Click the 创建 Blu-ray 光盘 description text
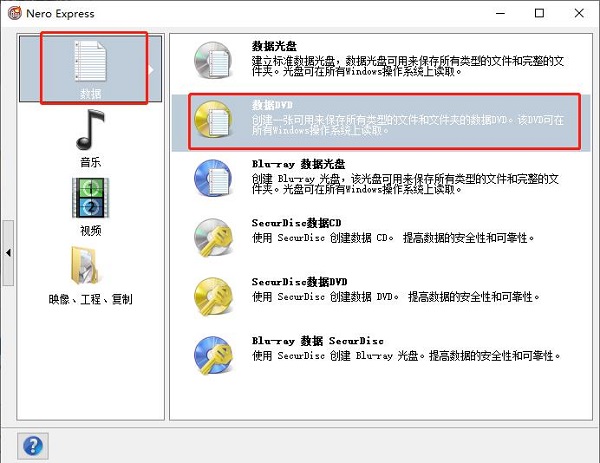 click(x=405, y=184)
